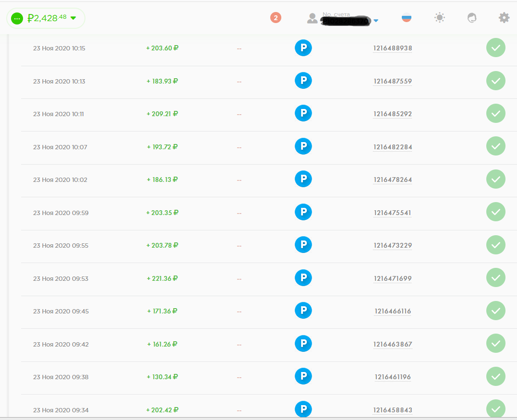Click the green wallet status circle icon
Image resolution: width=517 pixels, height=420 pixels.
coord(17,18)
